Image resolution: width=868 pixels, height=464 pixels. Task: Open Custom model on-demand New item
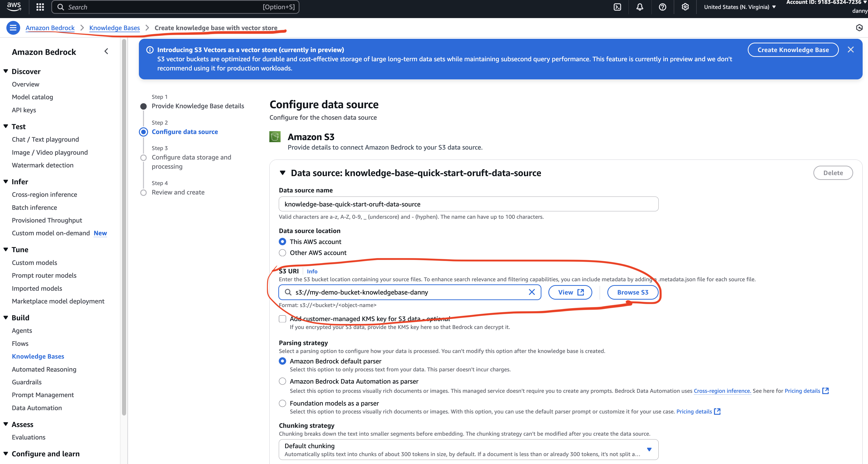click(59, 233)
